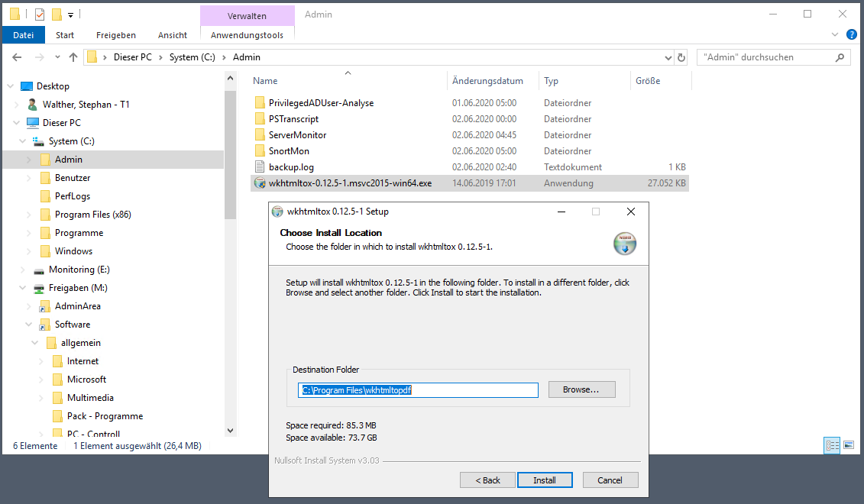The image size is (864, 504).
Task: Sort by the Typ column header
Action: click(551, 81)
